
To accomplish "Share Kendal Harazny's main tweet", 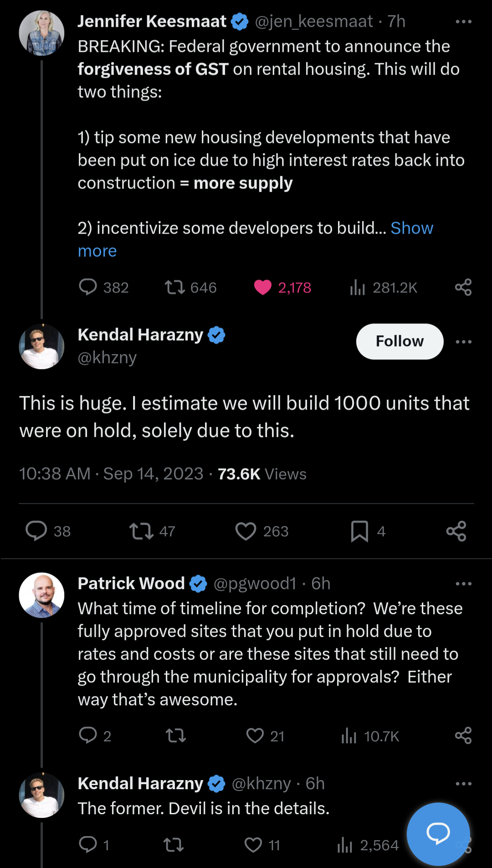I will (456, 531).
